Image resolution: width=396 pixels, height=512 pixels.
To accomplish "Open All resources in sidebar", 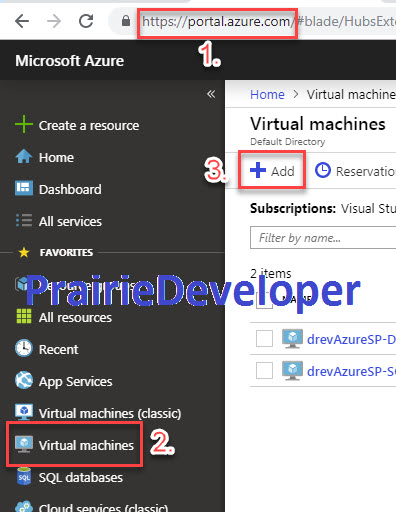I will 75,318.
